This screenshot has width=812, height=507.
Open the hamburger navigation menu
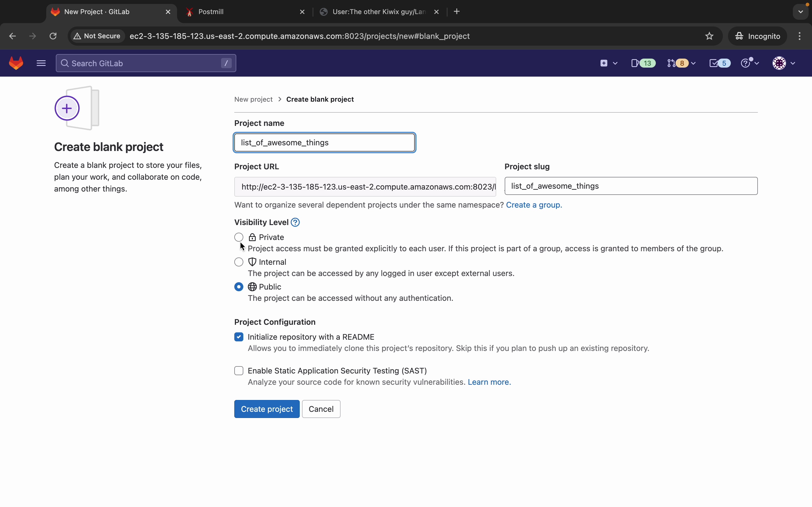41,63
